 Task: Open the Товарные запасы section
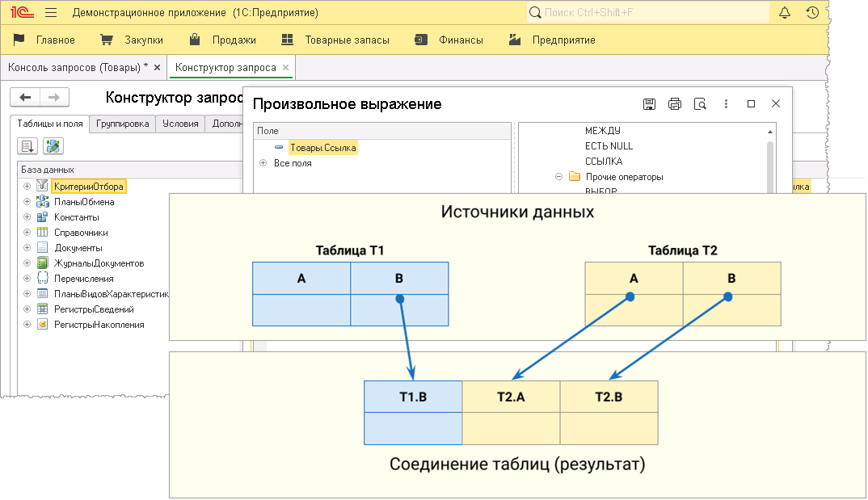coord(335,40)
